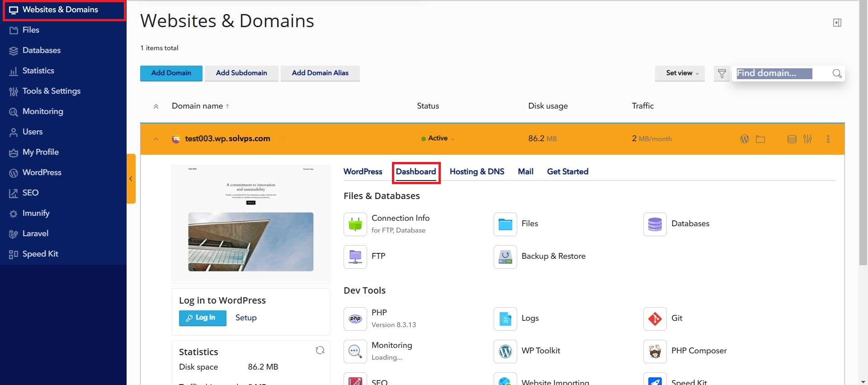
Task: Select Websites & Domains in sidebar
Action: coord(64,10)
